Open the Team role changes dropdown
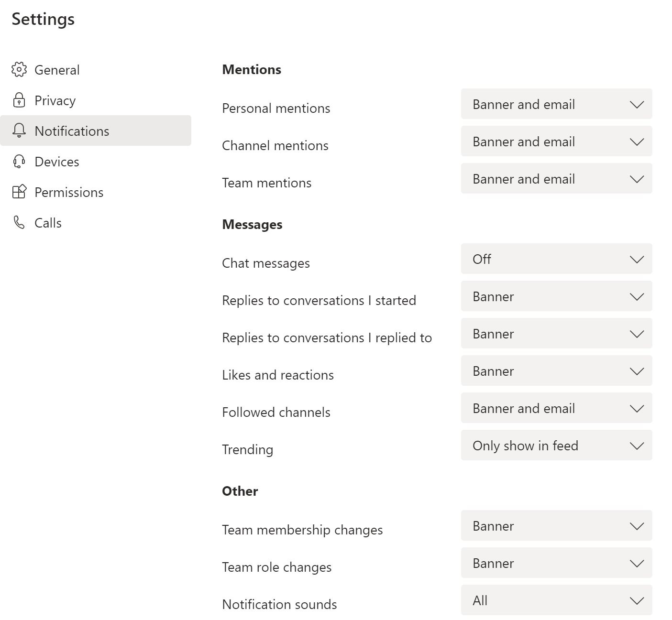This screenshot has width=672, height=620. click(x=556, y=563)
